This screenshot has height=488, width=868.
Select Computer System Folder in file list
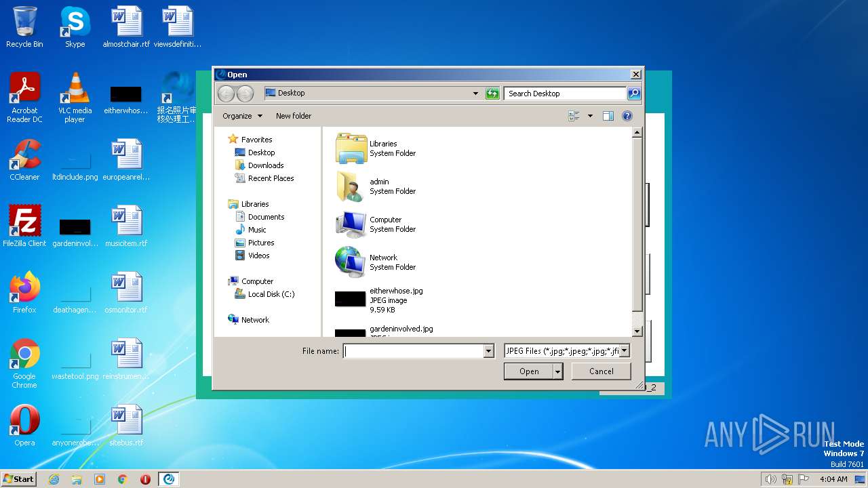tap(376, 224)
